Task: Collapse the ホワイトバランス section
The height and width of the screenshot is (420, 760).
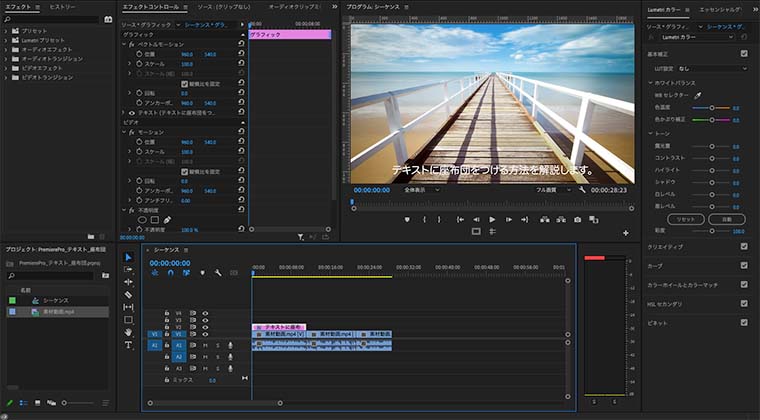Action: click(650, 83)
